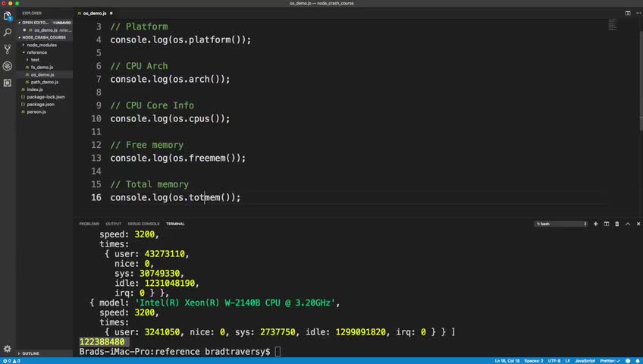The width and height of the screenshot is (643, 364).
Task: Switch to the Terminal tab
Action: point(175,224)
